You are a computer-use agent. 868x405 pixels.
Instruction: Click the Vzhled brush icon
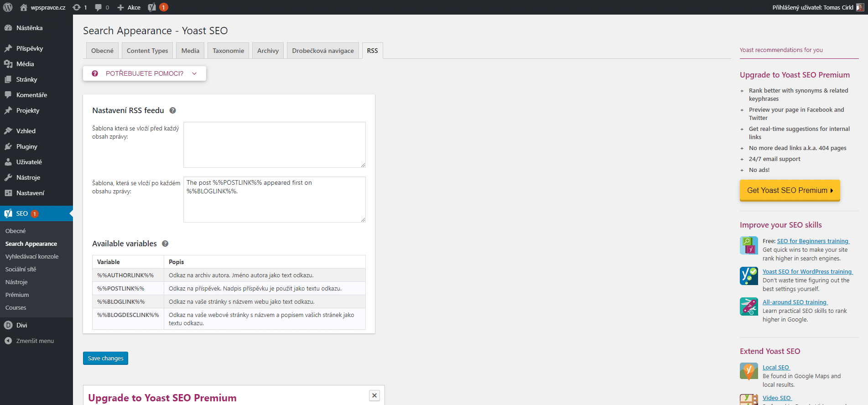[8, 131]
